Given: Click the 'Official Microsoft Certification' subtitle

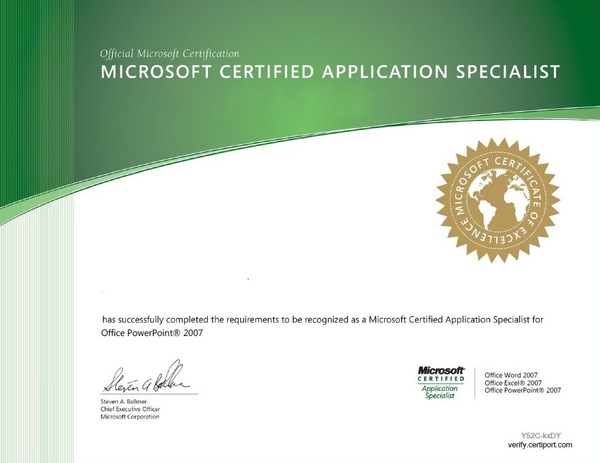Looking at the screenshot, I should pyautogui.click(x=170, y=54).
